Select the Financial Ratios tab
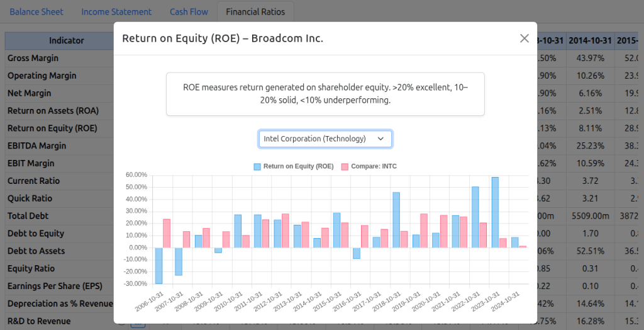This screenshot has width=644, height=330. point(255,12)
